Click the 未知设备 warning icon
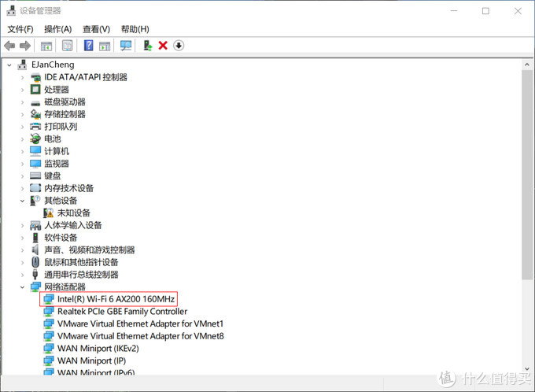 coord(49,213)
